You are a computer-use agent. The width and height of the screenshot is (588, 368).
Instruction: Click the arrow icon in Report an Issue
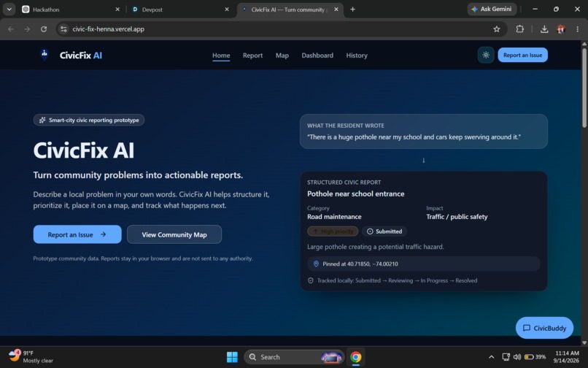pos(103,234)
